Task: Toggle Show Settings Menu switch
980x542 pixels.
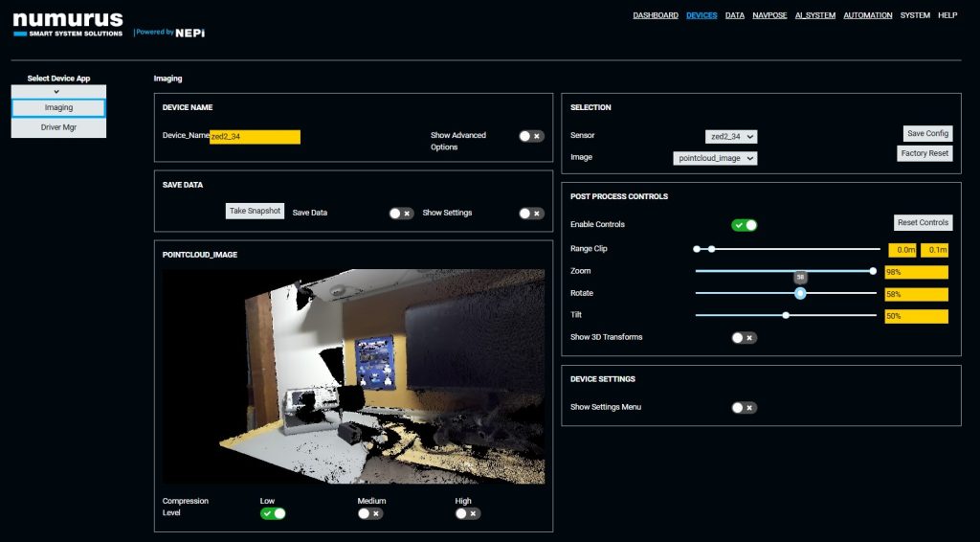Action: [x=744, y=407]
